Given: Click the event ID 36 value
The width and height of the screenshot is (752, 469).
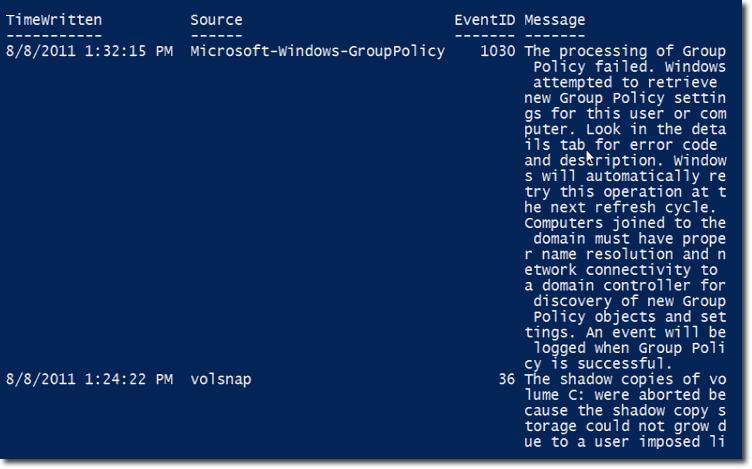Looking at the screenshot, I should [x=506, y=379].
